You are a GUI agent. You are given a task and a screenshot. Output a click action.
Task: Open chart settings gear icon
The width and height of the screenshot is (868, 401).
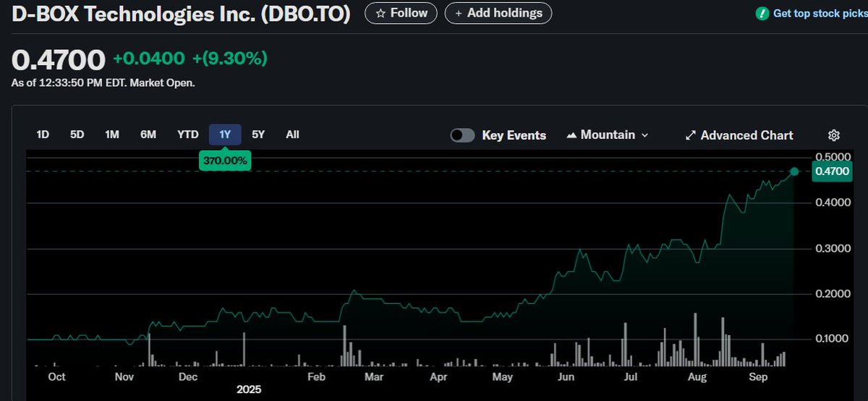point(833,135)
